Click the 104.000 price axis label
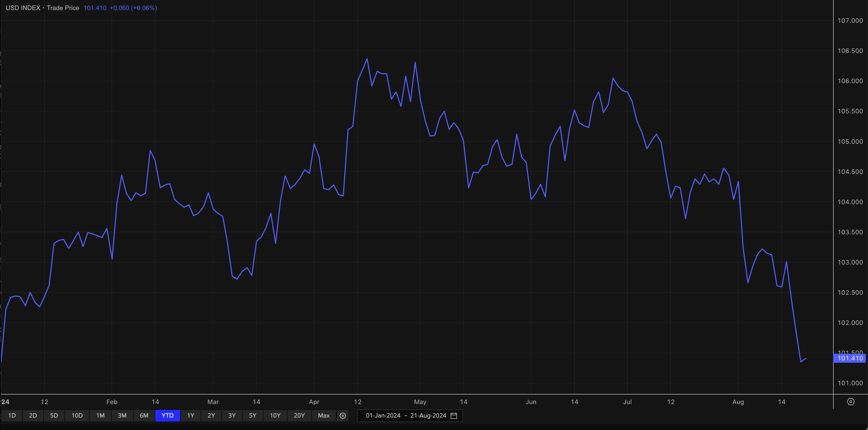Viewport: 868px width, 430px height. pyautogui.click(x=850, y=202)
